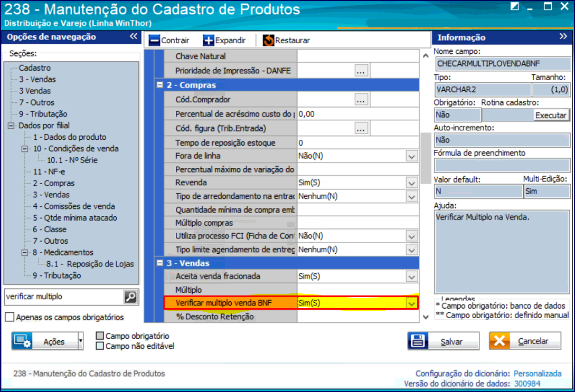Open Tipo de arredondamento na entrada dropdown

pyautogui.click(x=412, y=197)
